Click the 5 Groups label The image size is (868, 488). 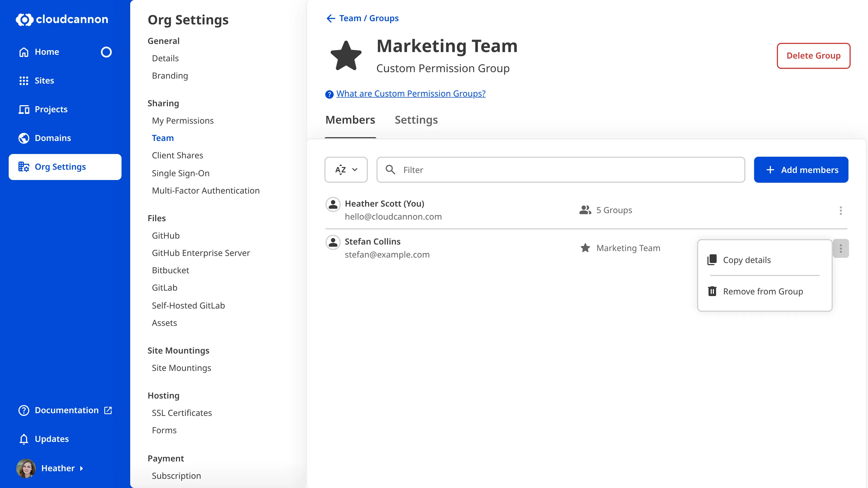614,210
